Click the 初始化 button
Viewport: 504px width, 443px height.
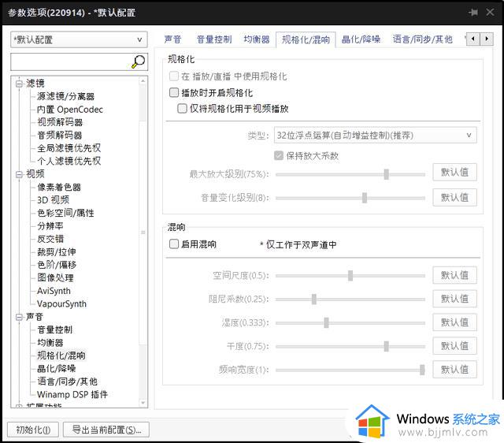point(33,430)
